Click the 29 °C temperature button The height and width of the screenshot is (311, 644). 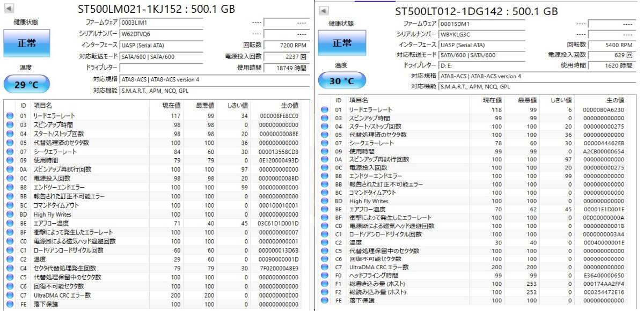26,85
